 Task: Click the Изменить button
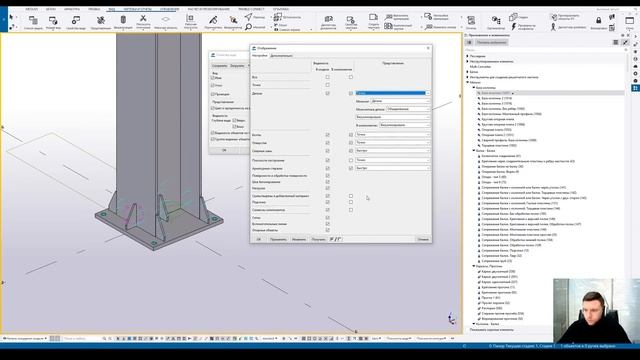pos(299,239)
